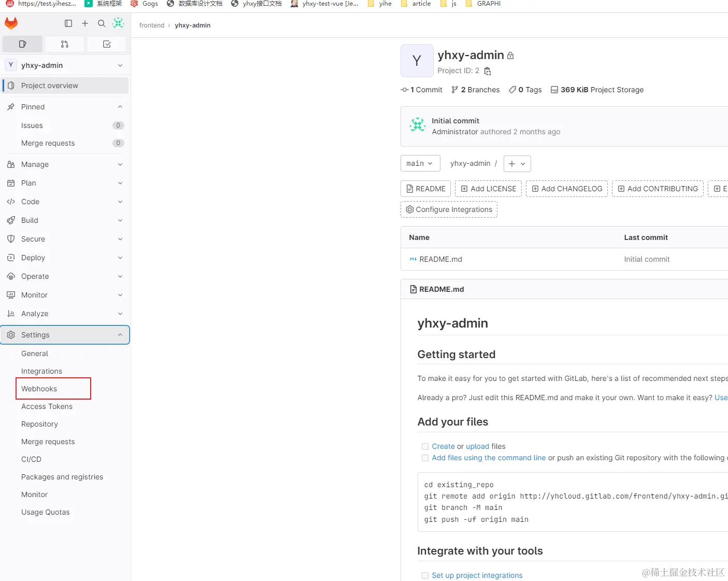Screen dimensions: 728x581
Task: Click the plus create-new icon in sidebar header
Action: [x=85, y=23]
